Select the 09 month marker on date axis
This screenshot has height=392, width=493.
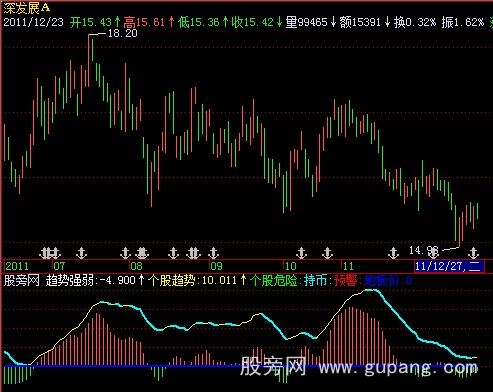pyautogui.click(x=216, y=266)
